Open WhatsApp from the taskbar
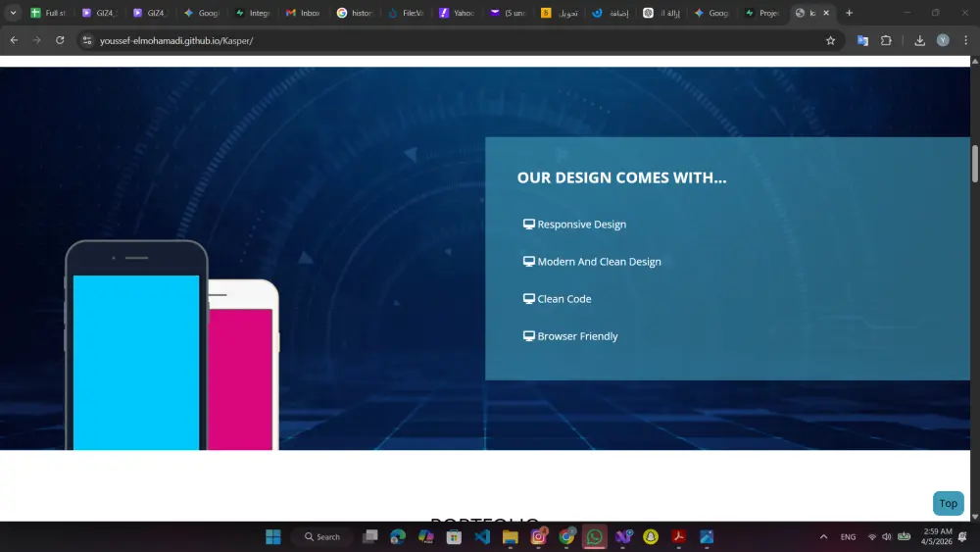 click(x=595, y=537)
